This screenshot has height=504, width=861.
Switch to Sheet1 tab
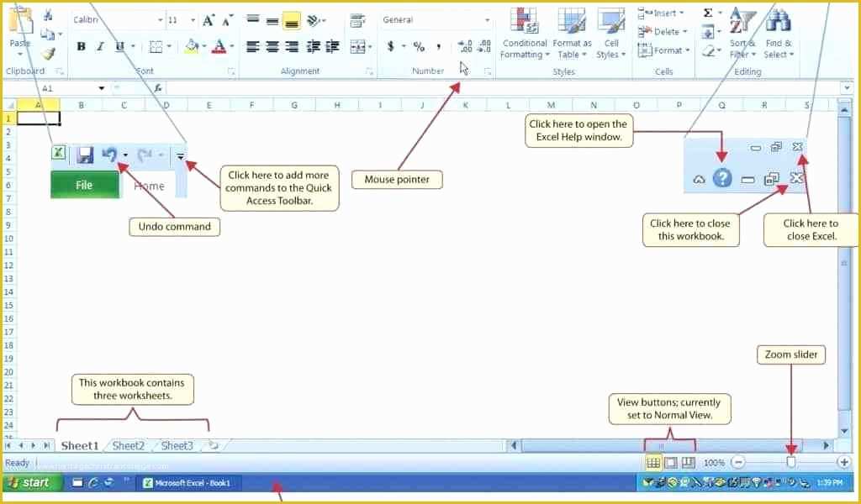[x=80, y=446]
